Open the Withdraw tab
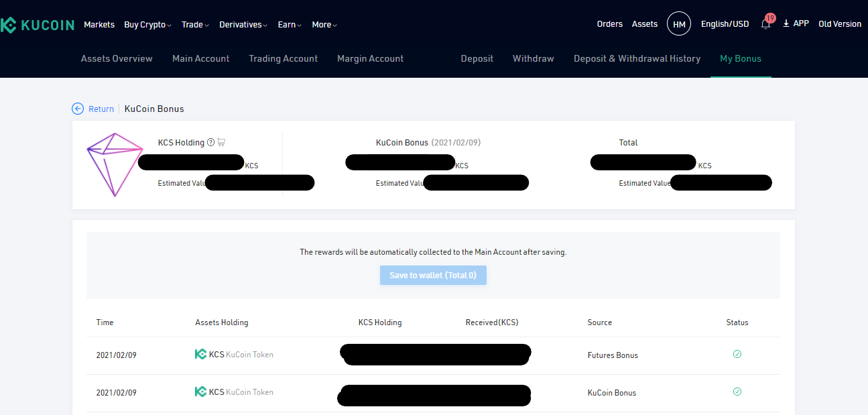 [x=534, y=58]
